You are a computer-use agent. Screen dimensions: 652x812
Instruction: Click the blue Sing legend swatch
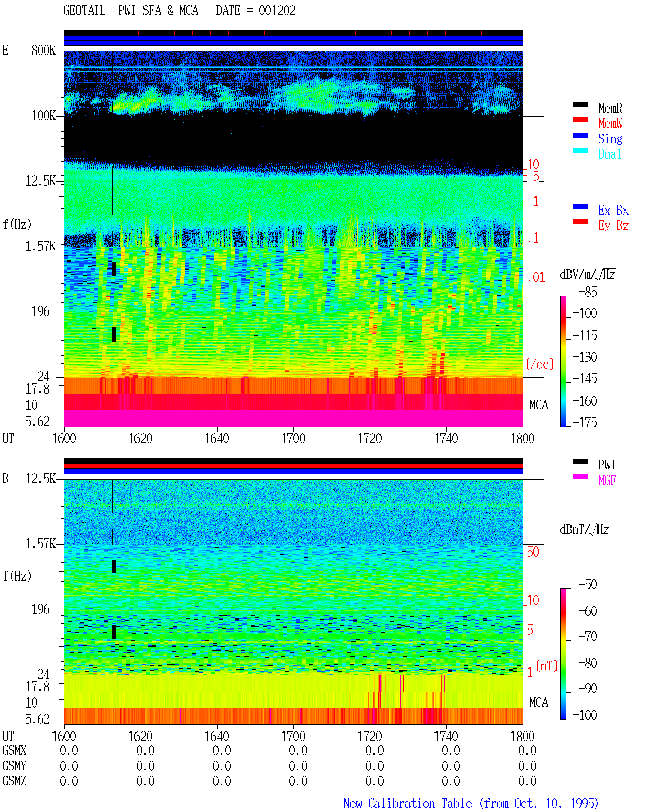pos(581,135)
